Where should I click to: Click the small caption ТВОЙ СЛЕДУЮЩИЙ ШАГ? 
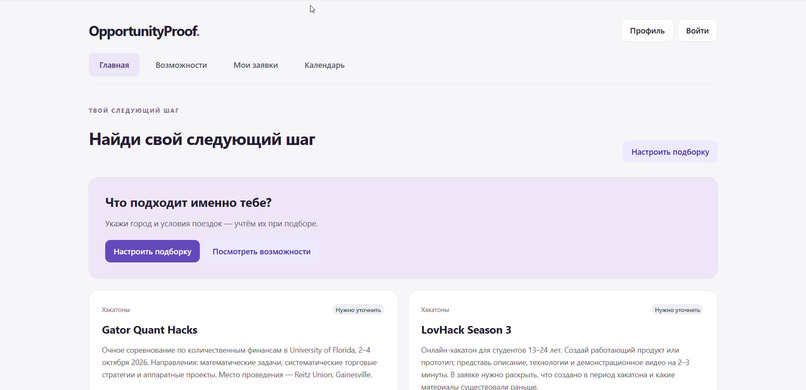[134, 110]
